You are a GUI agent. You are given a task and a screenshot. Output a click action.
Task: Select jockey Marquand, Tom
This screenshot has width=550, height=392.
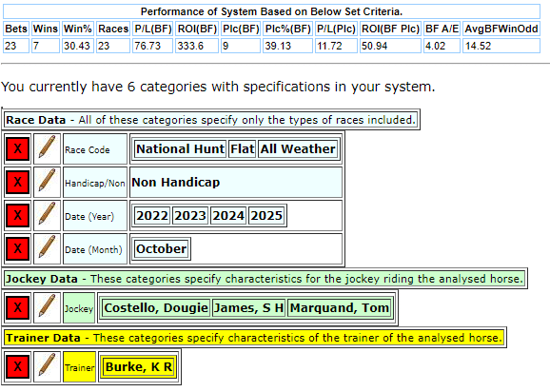(340, 308)
